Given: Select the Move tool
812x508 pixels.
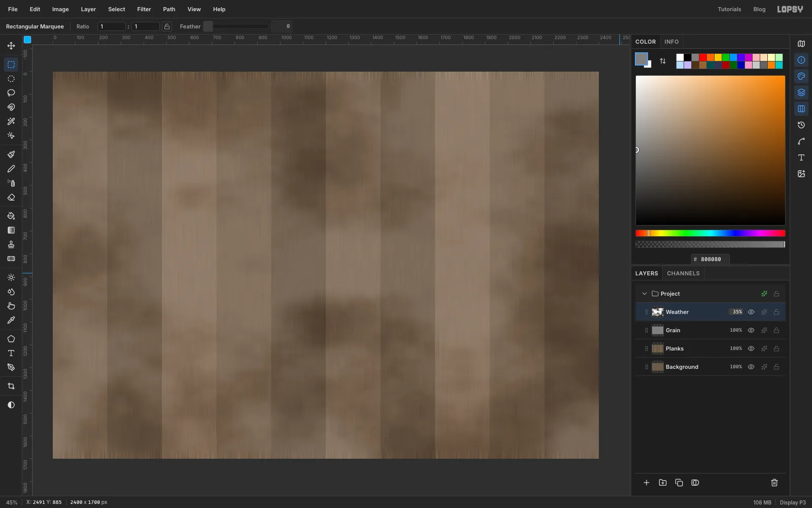Looking at the screenshot, I should click(x=11, y=46).
